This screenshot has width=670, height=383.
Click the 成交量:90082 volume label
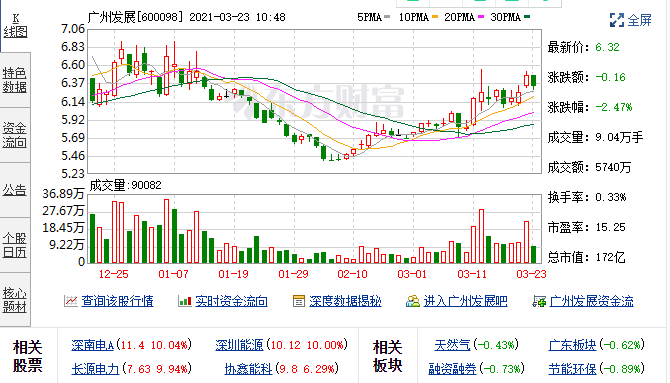pos(125,185)
